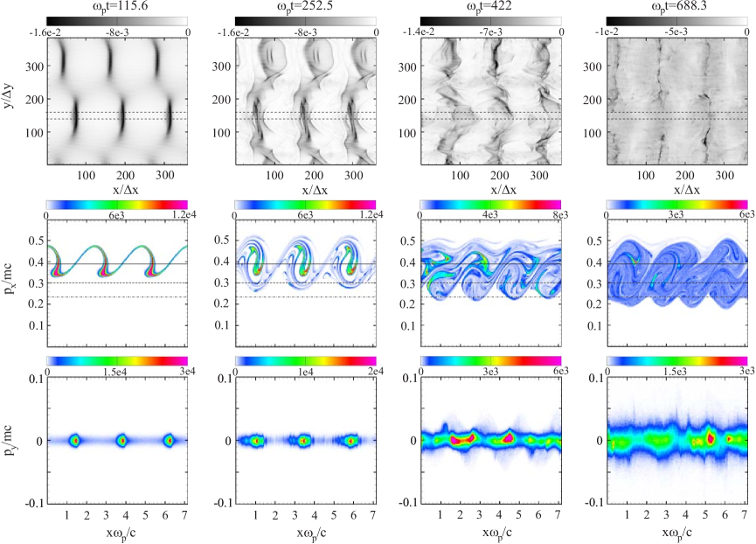The height and width of the screenshot is (544, 756).
Task: Open the y/Δy density map at ωpt=115.6
Action: 117,101
